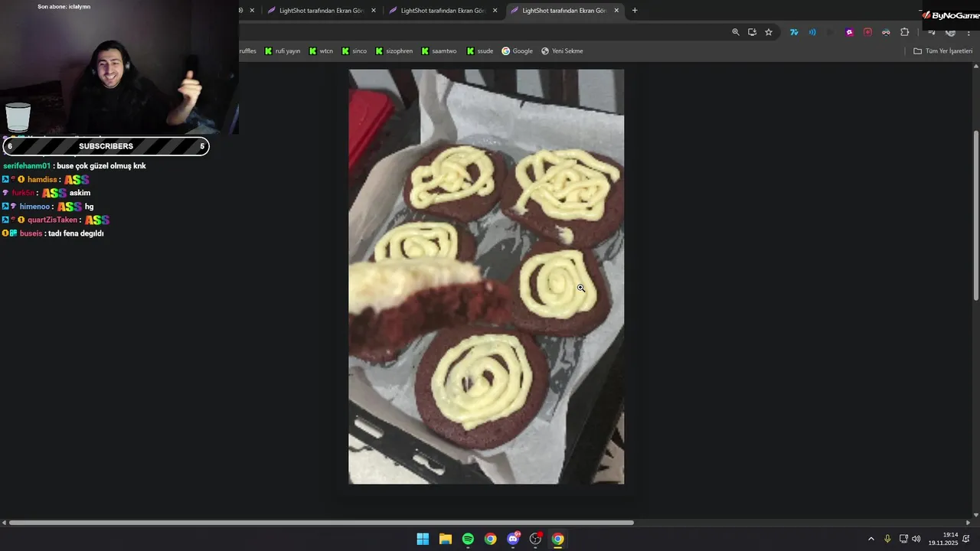Image resolution: width=980 pixels, height=551 pixels.
Task: Click the network tray icon
Action: (x=903, y=539)
